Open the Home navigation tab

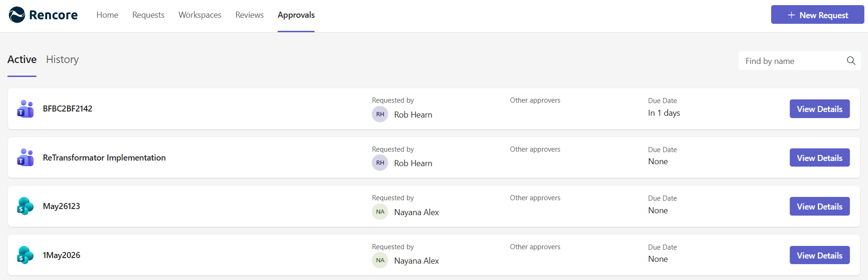point(107,15)
